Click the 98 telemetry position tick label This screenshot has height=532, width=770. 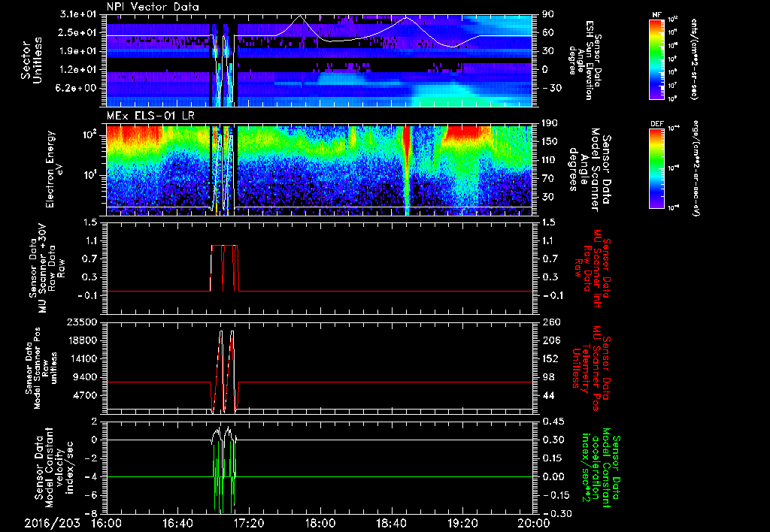(548, 377)
